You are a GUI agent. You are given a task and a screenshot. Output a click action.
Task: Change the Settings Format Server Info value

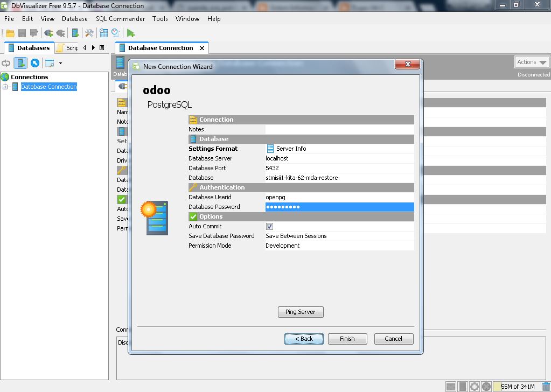[339, 149]
